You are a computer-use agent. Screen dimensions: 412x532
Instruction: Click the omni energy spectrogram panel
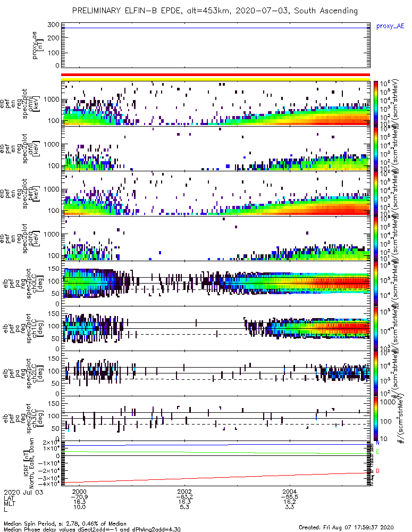point(215,104)
